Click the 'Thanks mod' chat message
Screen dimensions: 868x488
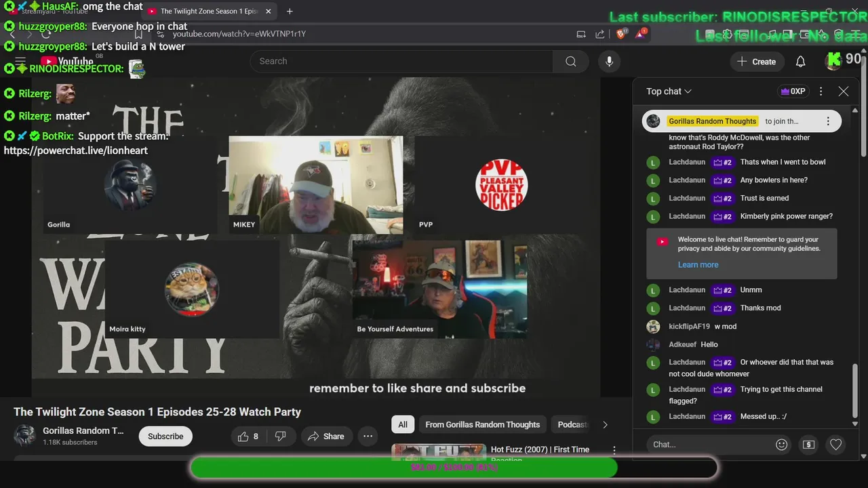coord(760,308)
